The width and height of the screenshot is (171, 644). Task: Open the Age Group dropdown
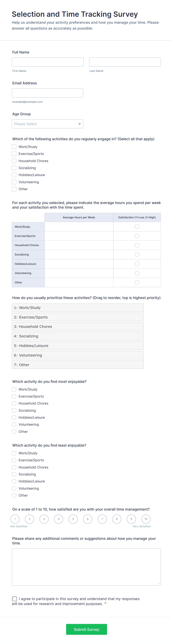[47, 124]
